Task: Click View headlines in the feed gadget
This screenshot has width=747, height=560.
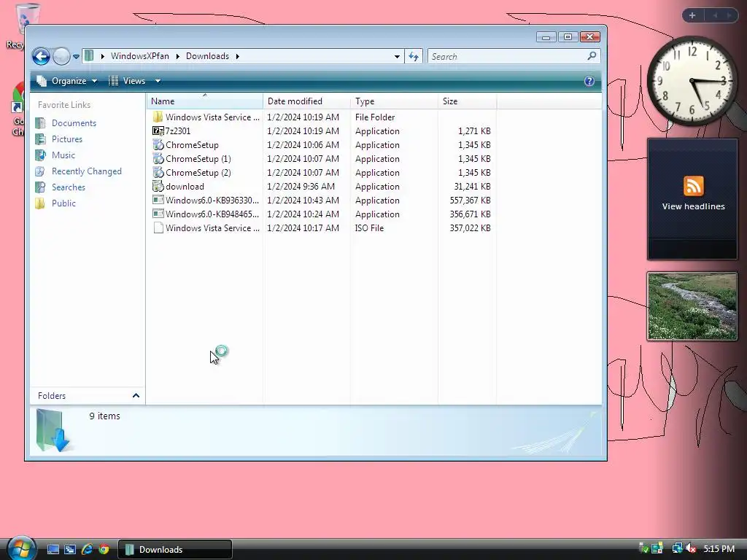Action: pos(693,206)
